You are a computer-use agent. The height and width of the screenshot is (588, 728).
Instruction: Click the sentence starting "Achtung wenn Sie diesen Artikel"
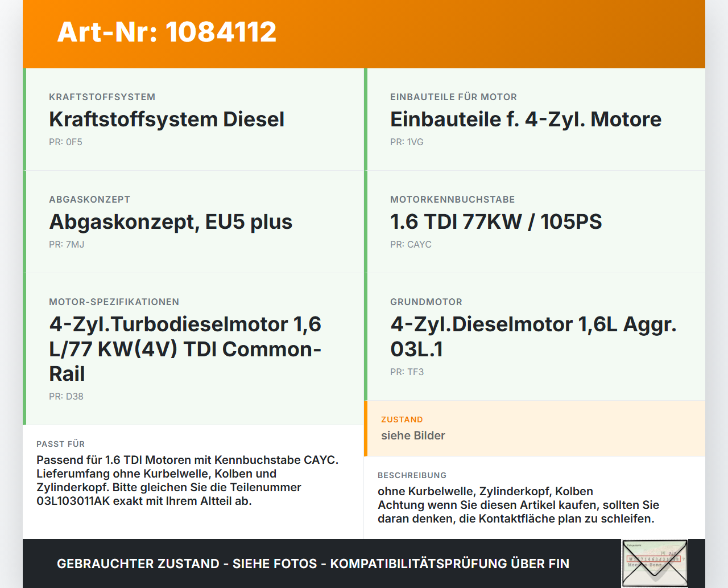pyautogui.click(x=519, y=512)
